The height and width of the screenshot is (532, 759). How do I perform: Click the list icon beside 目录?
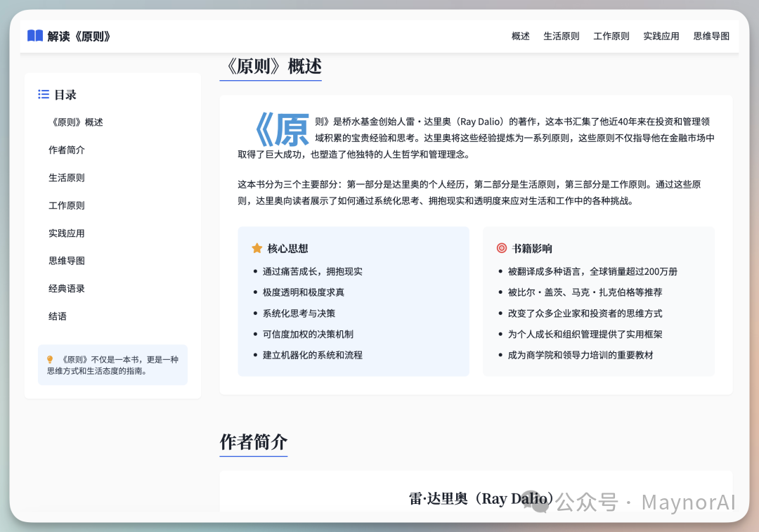[43, 94]
